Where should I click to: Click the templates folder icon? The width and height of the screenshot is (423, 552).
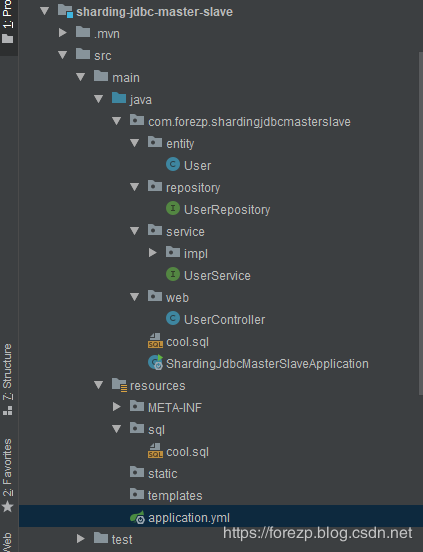click(x=137, y=494)
